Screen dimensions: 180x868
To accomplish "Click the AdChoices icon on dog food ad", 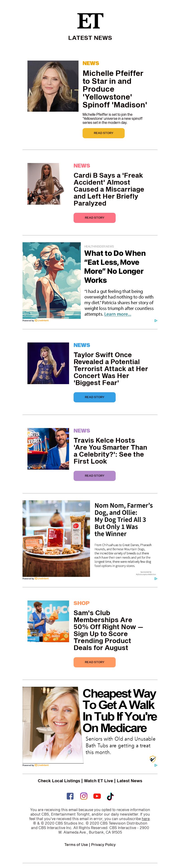I will coord(156,579).
